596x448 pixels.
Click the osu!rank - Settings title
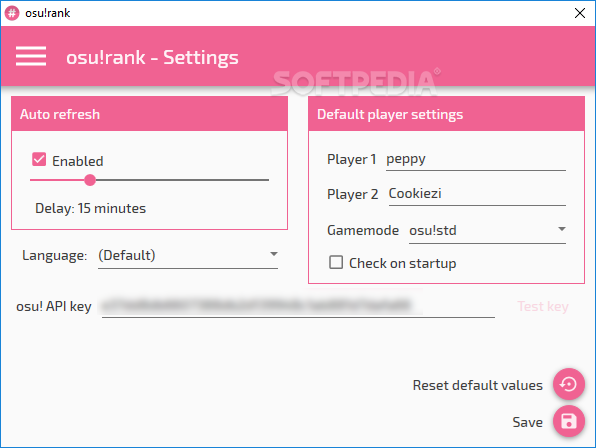(152, 57)
